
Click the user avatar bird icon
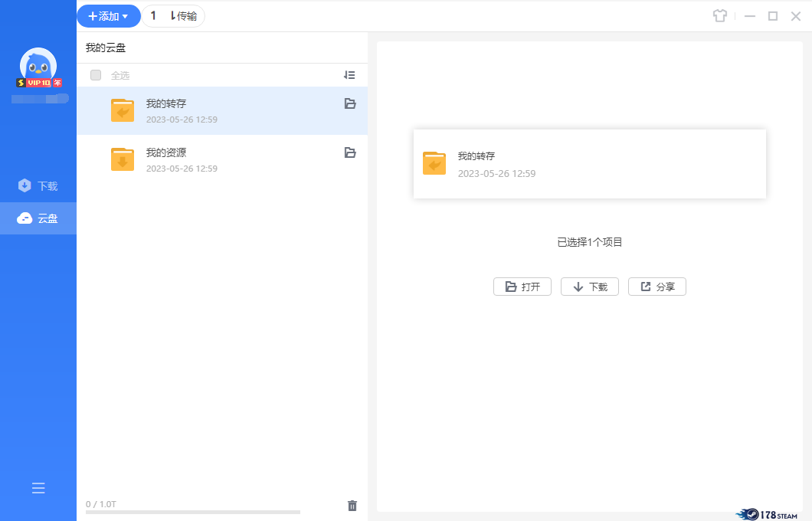coord(38,66)
